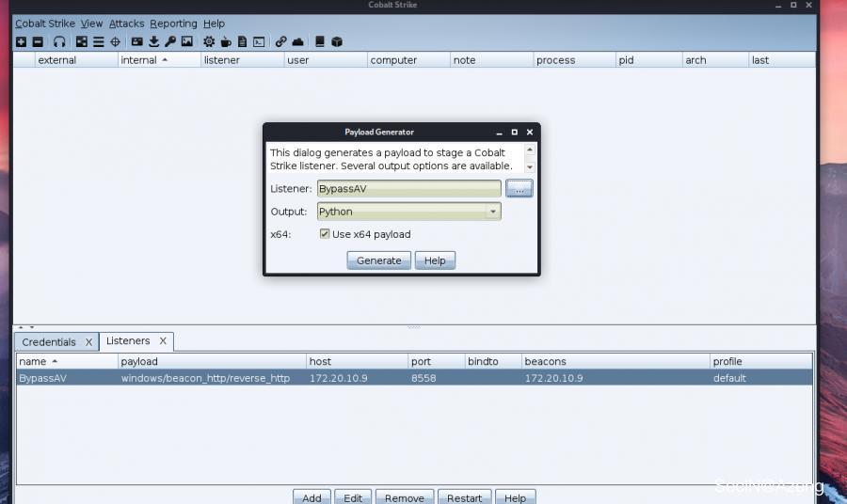
Task: Click the chain link Host File icon
Action: pyautogui.click(x=280, y=41)
